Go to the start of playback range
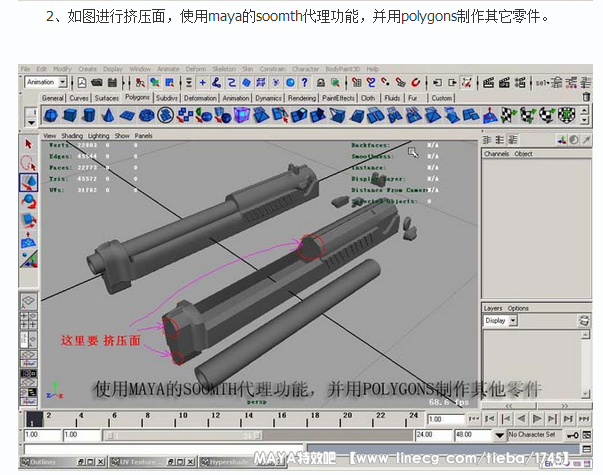Viewport: 603px width, 475px height. (474, 418)
